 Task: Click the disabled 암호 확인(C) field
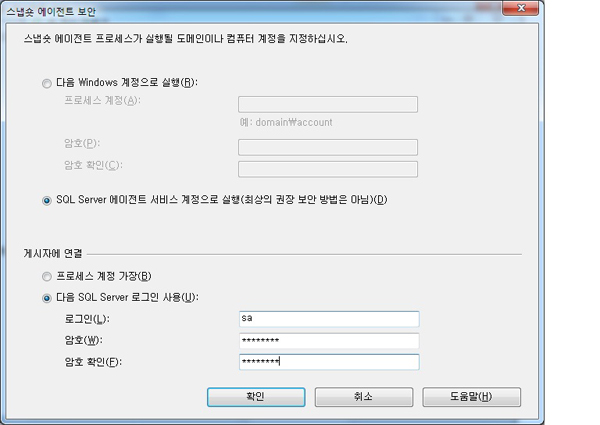328,169
